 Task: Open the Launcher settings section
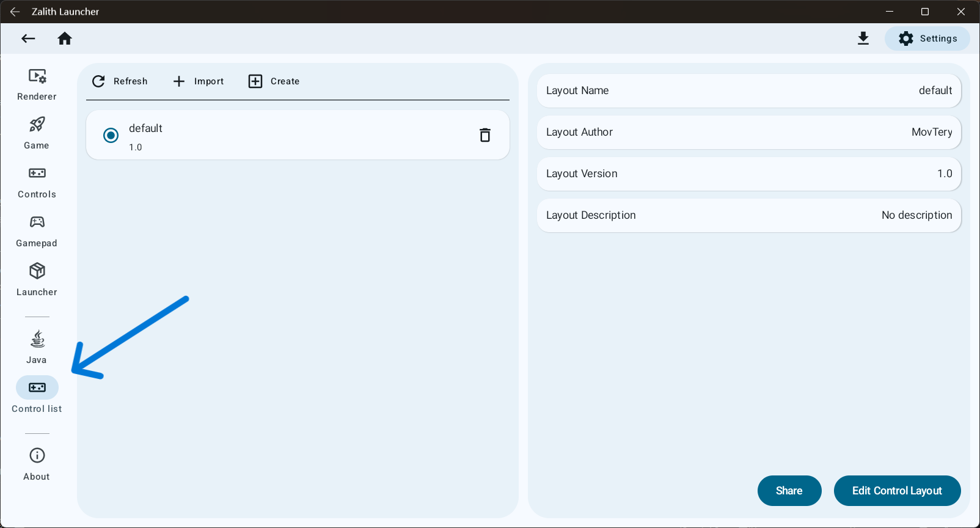pyautogui.click(x=37, y=280)
